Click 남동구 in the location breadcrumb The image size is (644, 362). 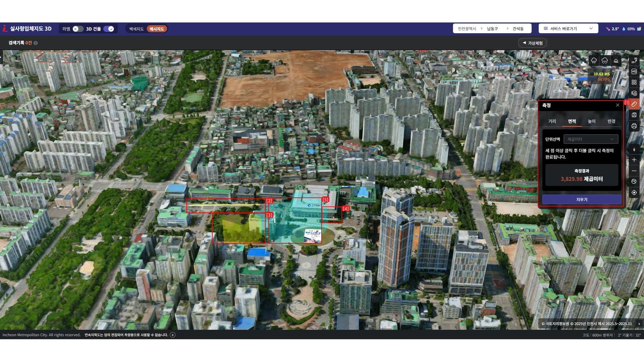[x=492, y=29]
